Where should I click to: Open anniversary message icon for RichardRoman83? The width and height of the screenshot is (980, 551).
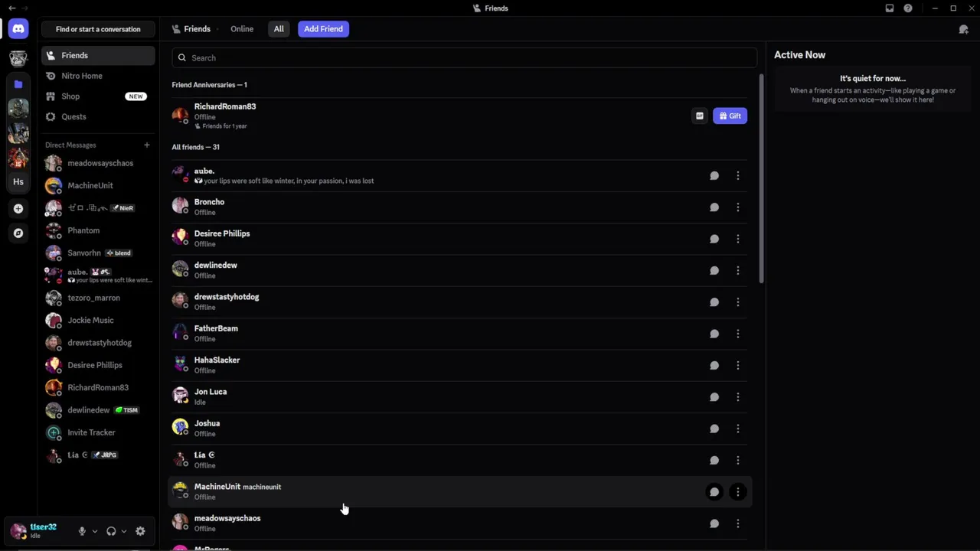click(699, 116)
